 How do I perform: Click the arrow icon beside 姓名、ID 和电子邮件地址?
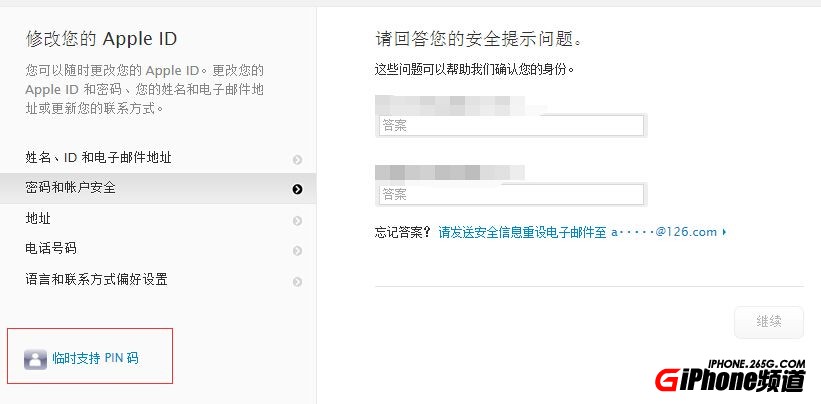pos(297,159)
